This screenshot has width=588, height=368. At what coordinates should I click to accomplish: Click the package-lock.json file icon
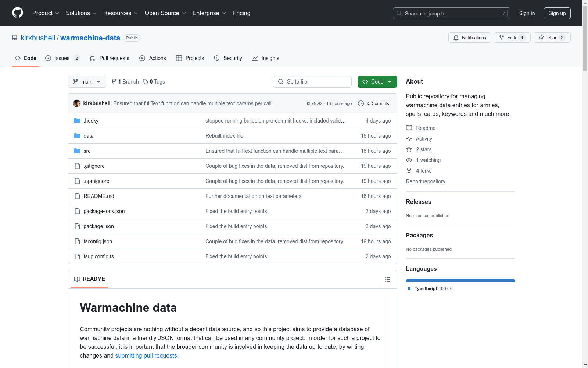click(x=77, y=211)
